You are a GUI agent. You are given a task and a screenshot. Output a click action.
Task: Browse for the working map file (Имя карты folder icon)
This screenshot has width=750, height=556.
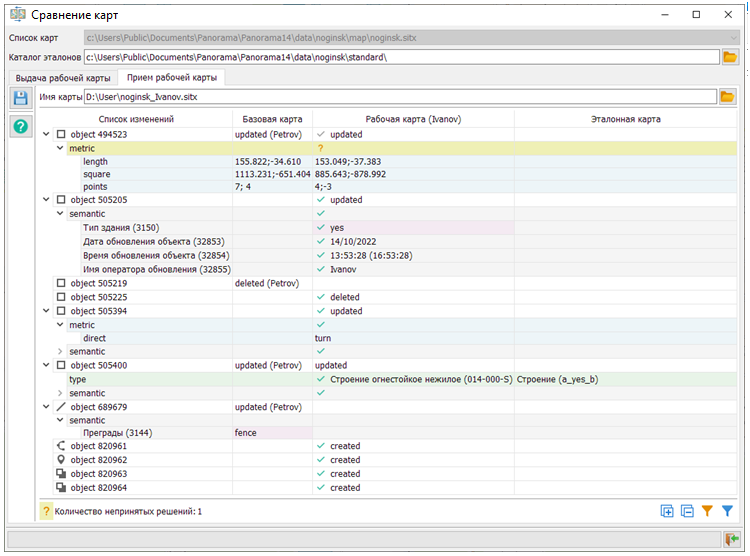pos(727,97)
